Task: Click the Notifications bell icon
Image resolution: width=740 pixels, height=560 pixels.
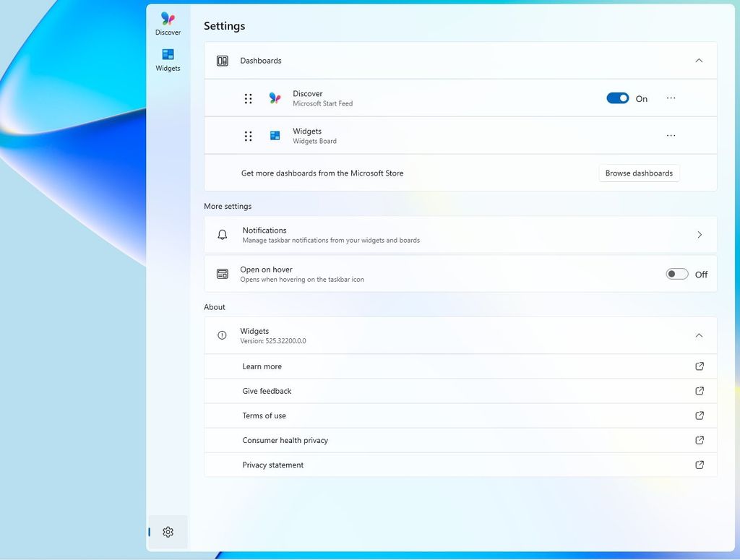Action: click(x=222, y=234)
